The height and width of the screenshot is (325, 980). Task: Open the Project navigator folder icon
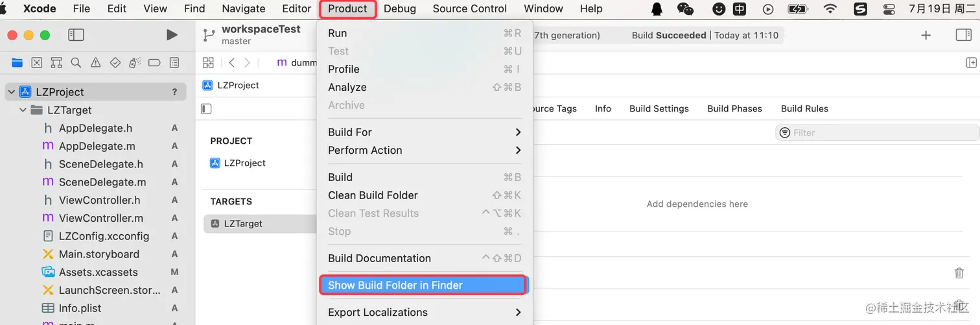(17, 63)
